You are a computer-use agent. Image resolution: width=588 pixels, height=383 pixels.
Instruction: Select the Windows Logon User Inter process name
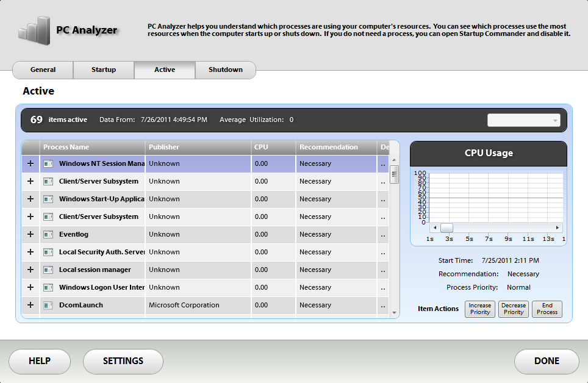pos(102,287)
